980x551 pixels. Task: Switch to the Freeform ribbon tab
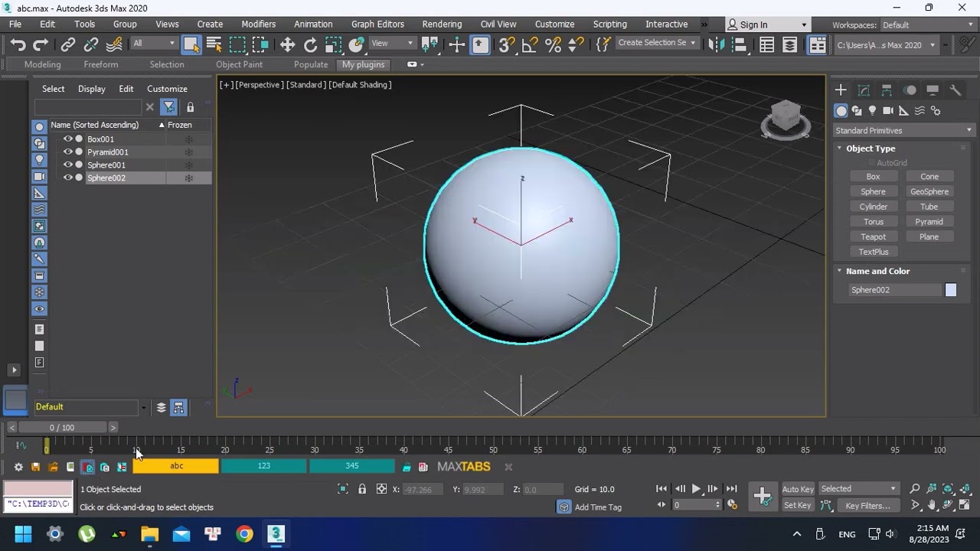tap(101, 65)
